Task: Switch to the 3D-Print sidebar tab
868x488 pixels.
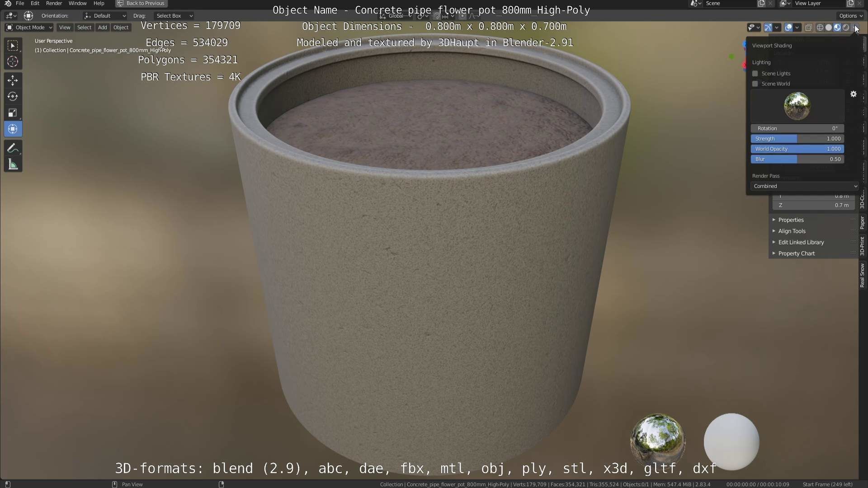Action: [863, 246]
